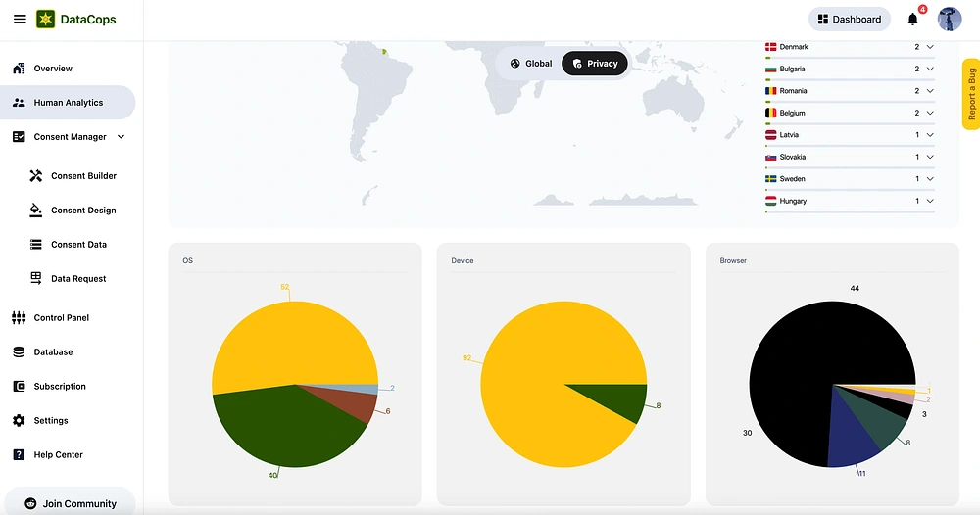Expand the Belgium row chevron

(x=930, y=113)
